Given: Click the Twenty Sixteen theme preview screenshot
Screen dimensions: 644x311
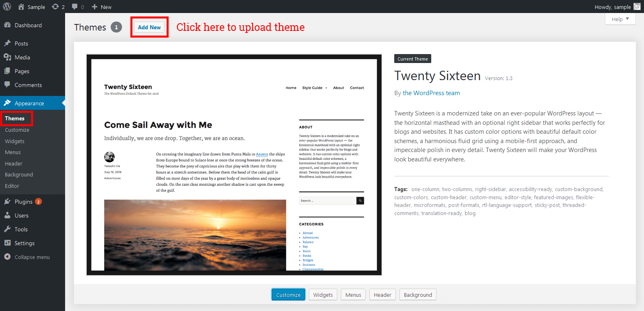Looking at the screenshot, I should (x=234, y=165).
